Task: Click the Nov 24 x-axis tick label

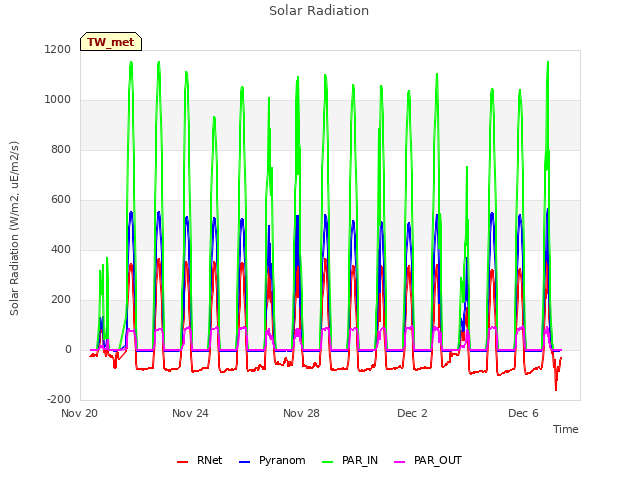Action: click(190, 413)
